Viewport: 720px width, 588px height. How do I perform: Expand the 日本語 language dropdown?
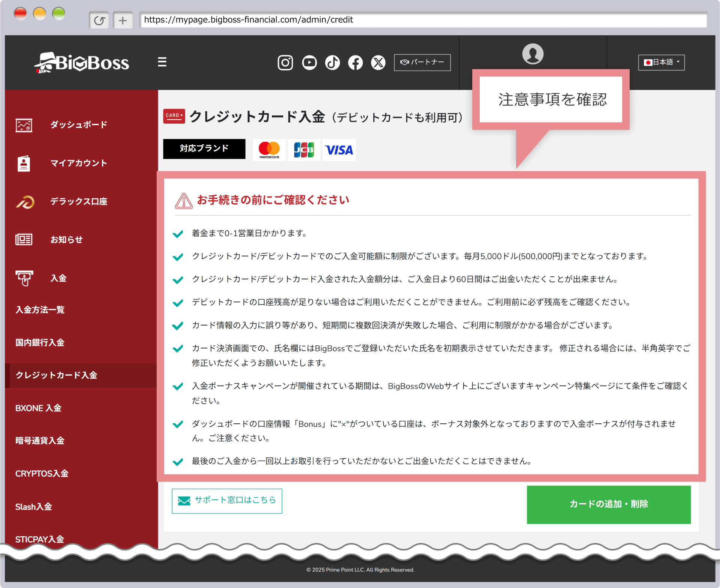click(661, 63)
